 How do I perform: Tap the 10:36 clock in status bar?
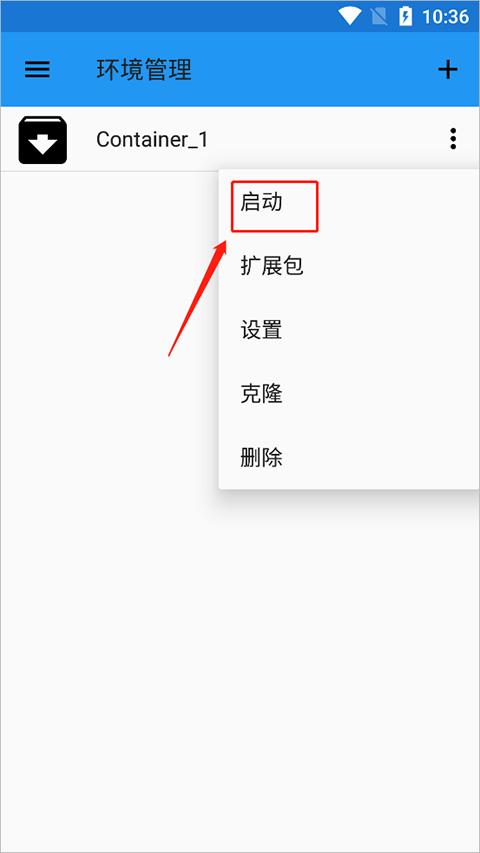click(x=445, y=17)
